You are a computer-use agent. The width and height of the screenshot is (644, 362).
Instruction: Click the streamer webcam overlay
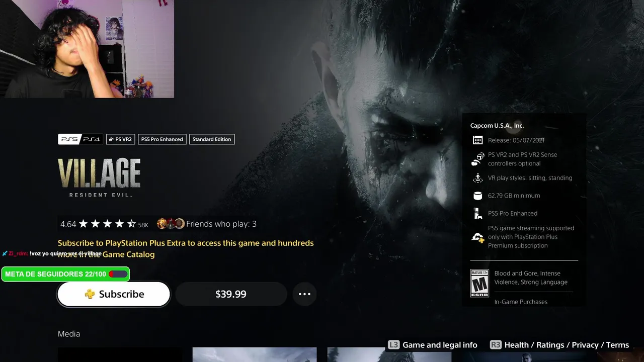point(87,49)
